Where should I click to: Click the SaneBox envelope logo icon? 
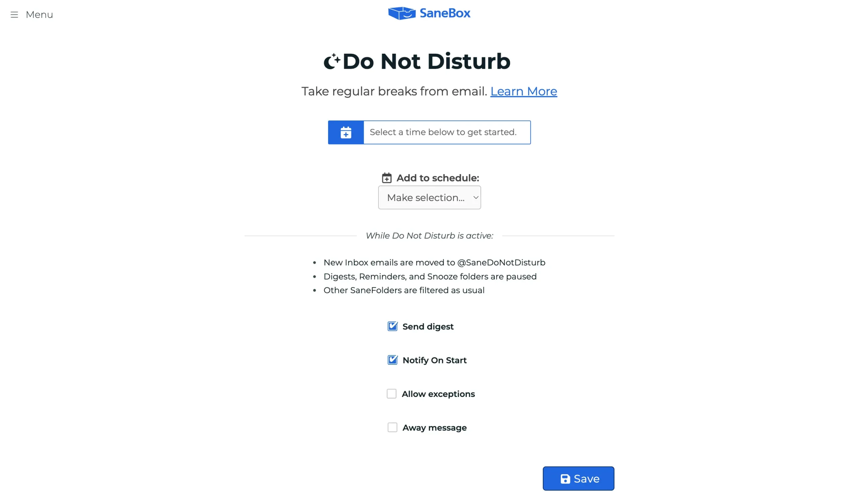click(402, 13)
